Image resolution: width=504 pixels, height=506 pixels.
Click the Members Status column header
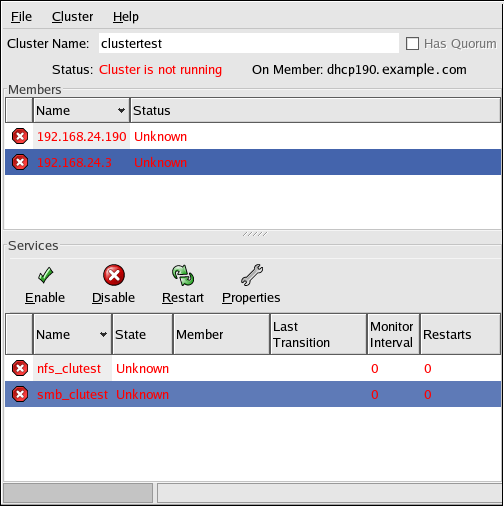pos(315,110)
